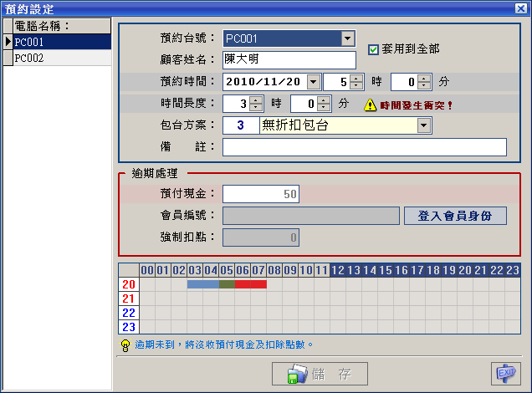Screen dimensions: 532x393
Task: Click the 顧客姓名 name input field
Action: coord(289,60)
